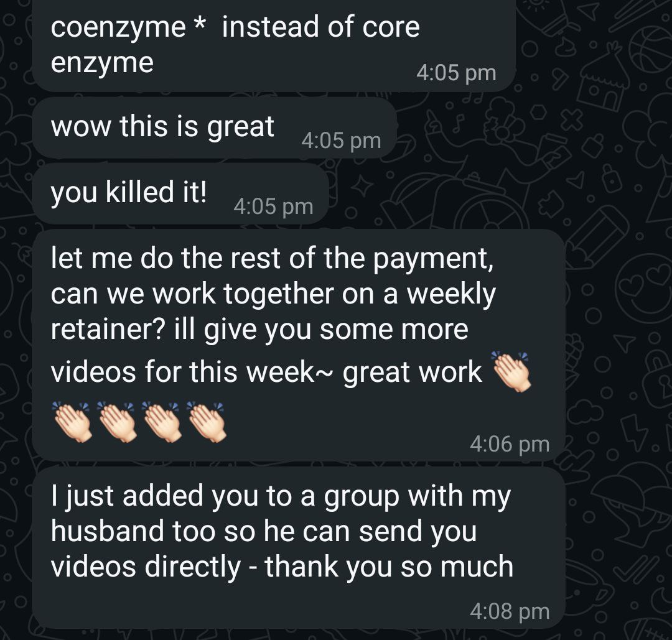Click the word 'husband' in the last message
672x640 pixels.
coord(107,531)
